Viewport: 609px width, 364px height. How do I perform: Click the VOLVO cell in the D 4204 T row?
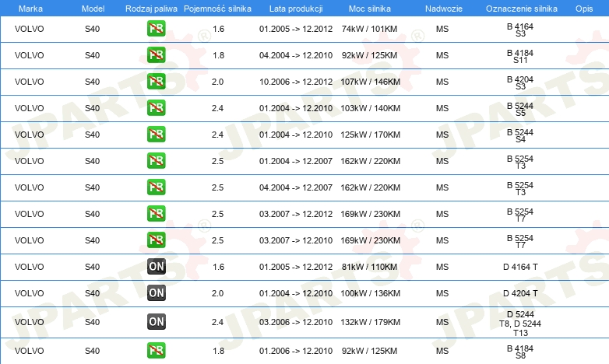29,293
